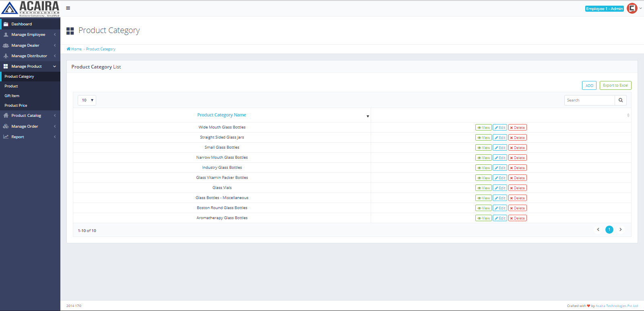Click the search magnifier icon button
644x311 pixels.
620,100
